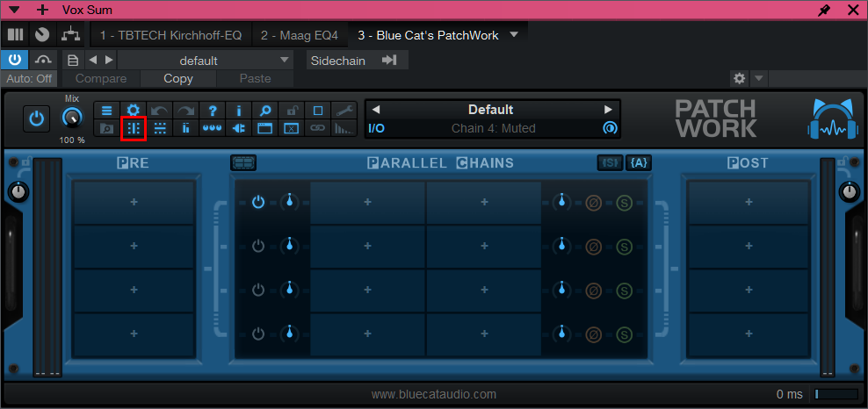Click the Redo arrow in the PatchWork toolbar

coord(186,111)
